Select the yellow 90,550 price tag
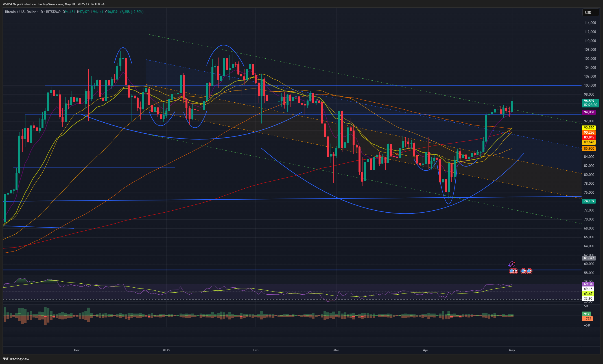The height and width of the screenshot is (364, 603). pyautogui.click(x=589, y=128)
